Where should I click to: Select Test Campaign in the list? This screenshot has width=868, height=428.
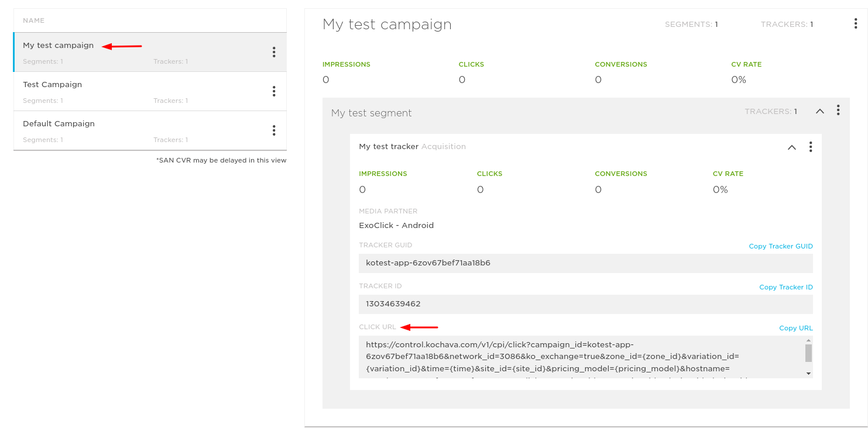coord(53,85)
